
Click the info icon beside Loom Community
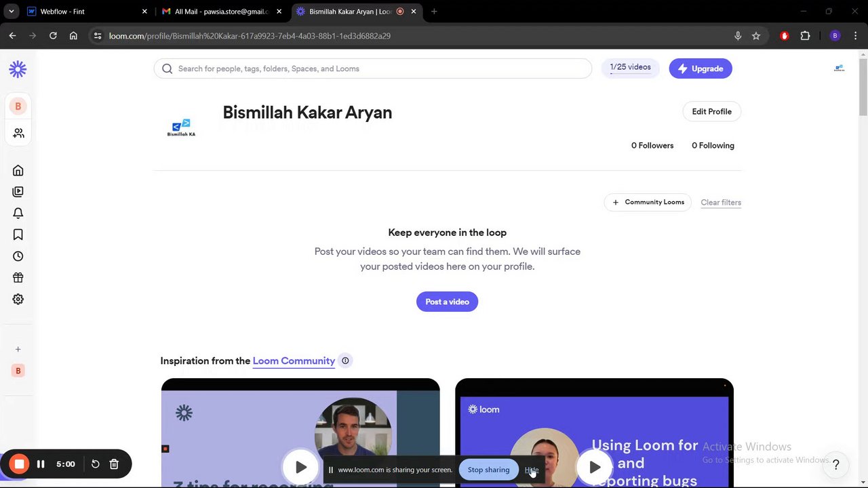345,361
